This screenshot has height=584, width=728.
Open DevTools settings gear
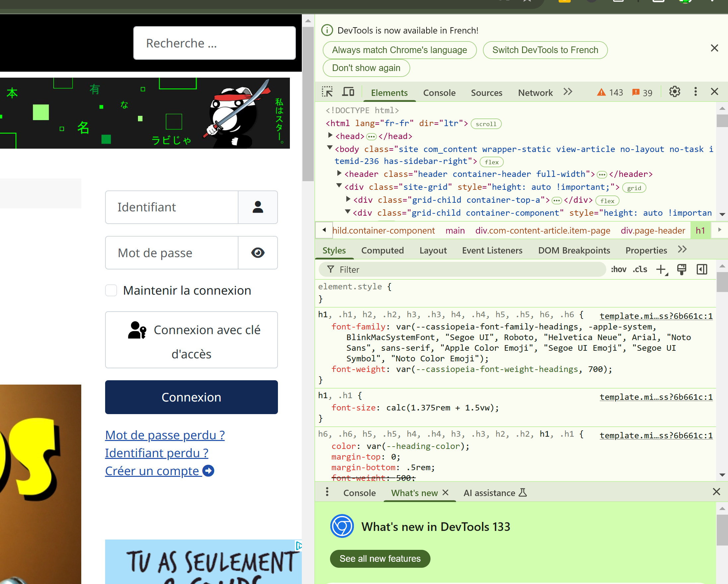pyautogui.click(x=674, y=92)
